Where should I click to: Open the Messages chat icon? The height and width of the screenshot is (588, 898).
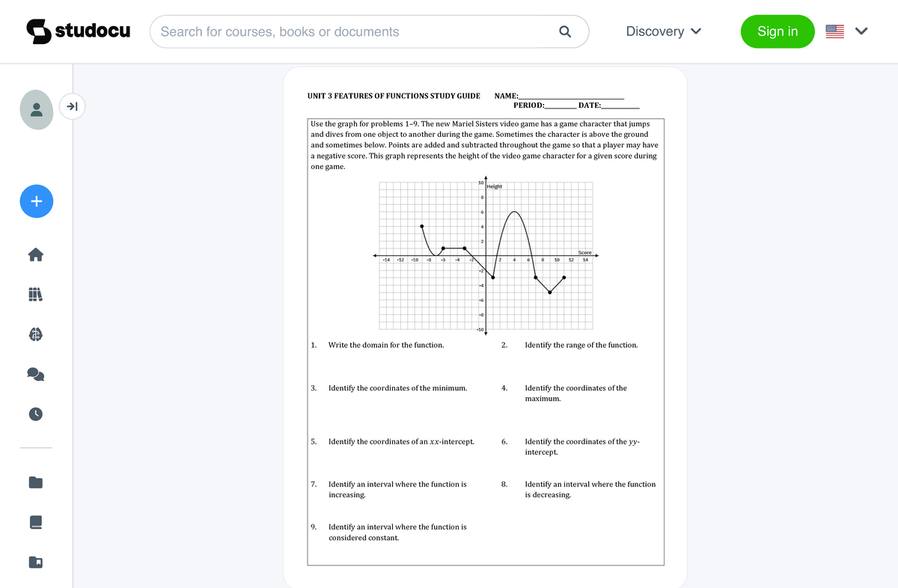(35, 374)
